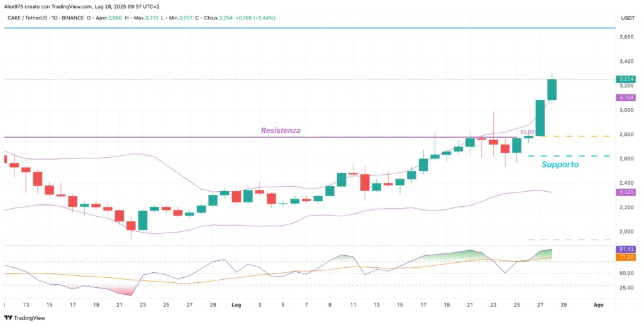The height and width of the screenshot is (325, 644).
Task: Click the Ago month label on the time axis
Action: [598, 304]
